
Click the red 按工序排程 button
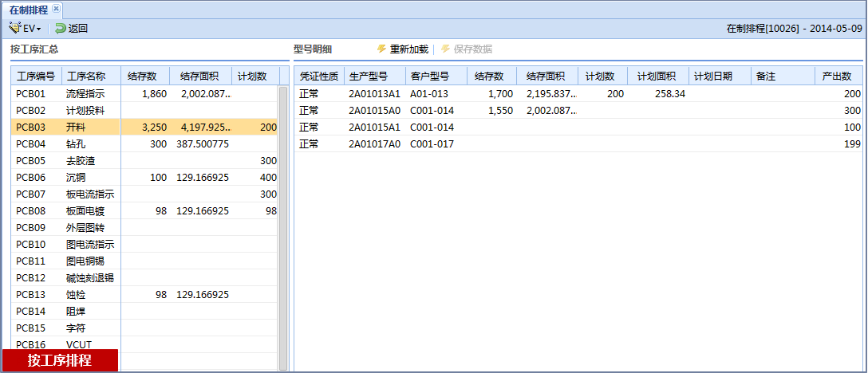tap(60, 360)
